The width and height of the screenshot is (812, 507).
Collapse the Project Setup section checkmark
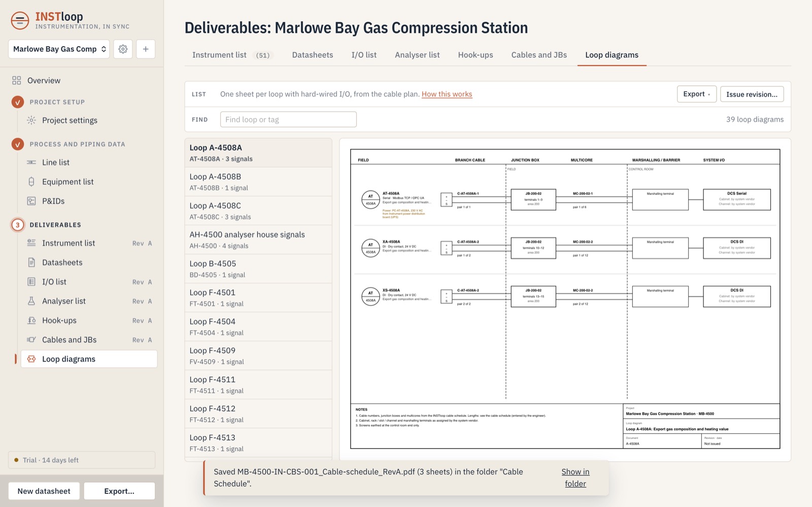tap(18, 102)
